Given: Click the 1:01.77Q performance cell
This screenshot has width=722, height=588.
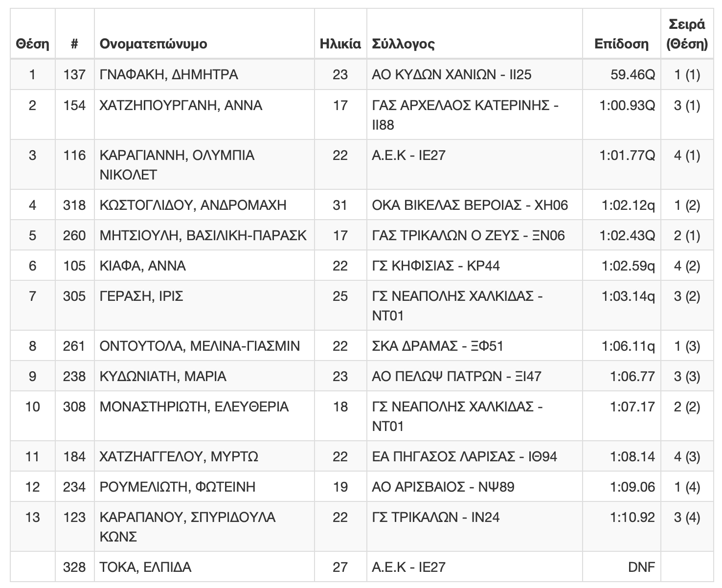Looking at the screenshot, I should click(627, 156).
